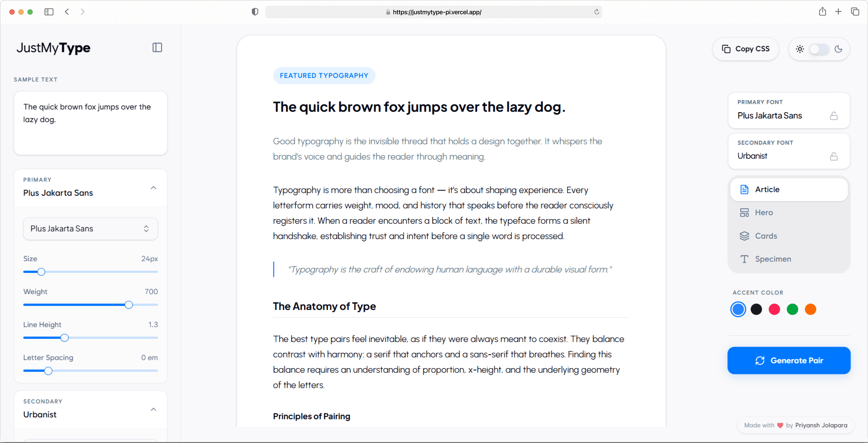The width and height of the screenshot is (868, 443).
Task: Click the Safari share icon
Action: pyautogui.click(x=822, y=12)
